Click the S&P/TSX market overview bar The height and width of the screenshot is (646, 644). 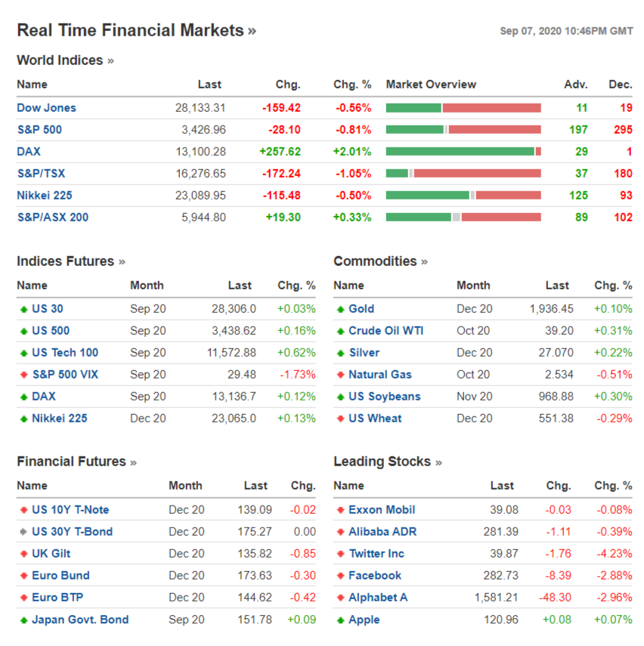pos(463,174)
